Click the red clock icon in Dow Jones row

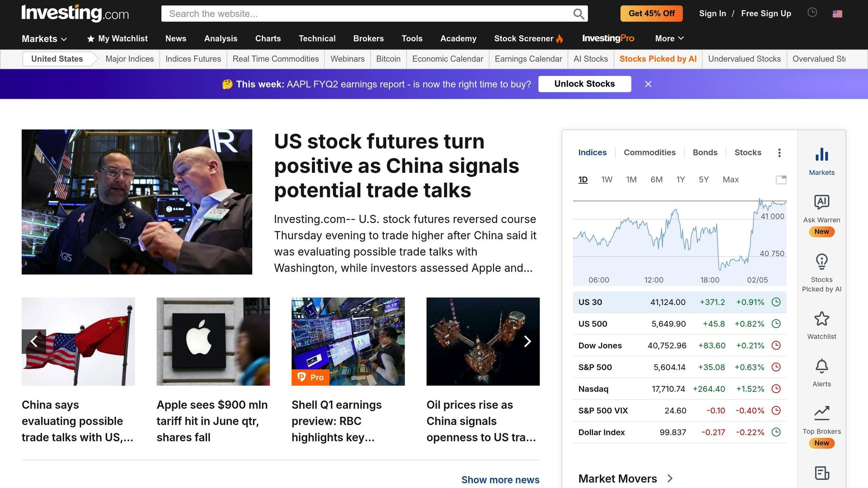click(x=776, y=345)
